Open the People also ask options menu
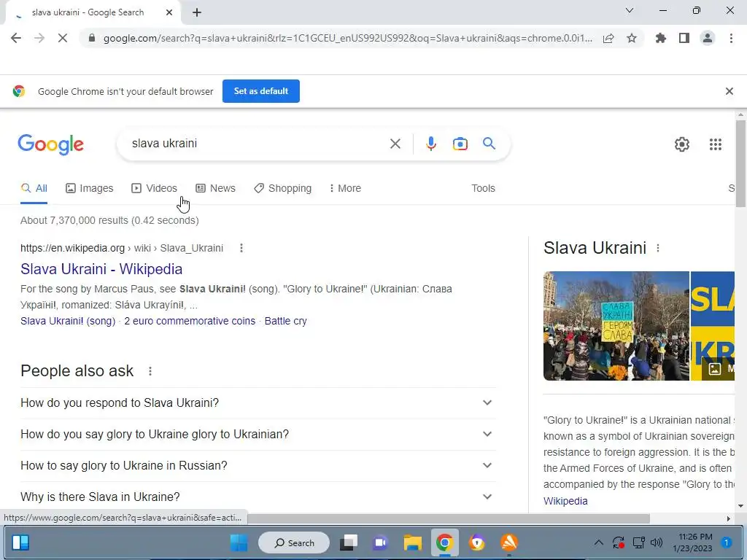747x560 pixels. click(150, 371)
